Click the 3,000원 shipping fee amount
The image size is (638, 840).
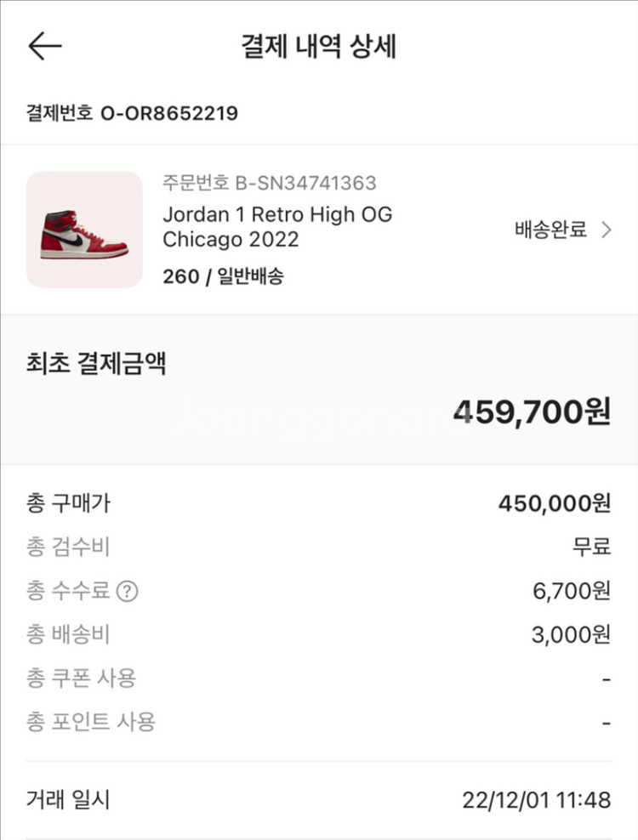[x=571, y=635]
